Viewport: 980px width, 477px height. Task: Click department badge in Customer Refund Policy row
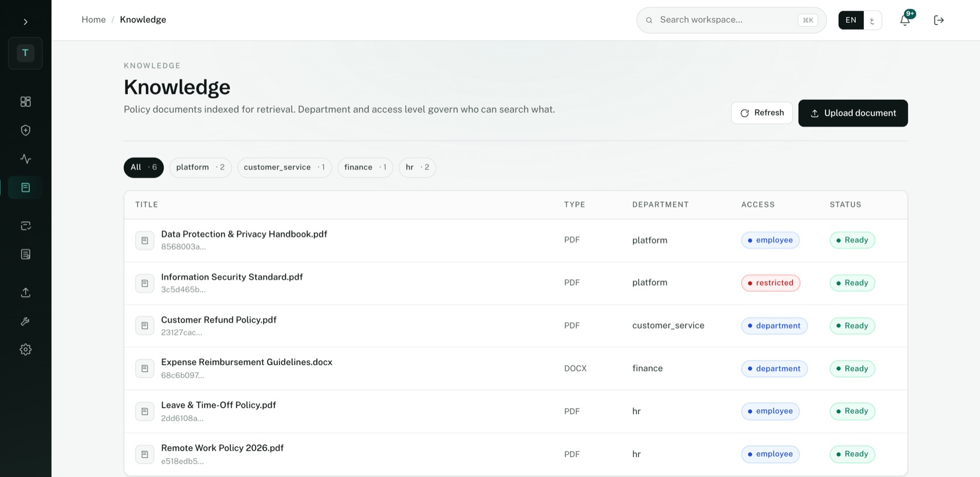tap(774, 326)
